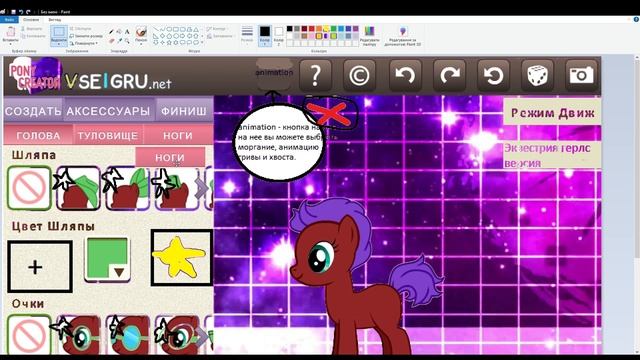Switch to Paint's Основне ribbon tab

click(31, 19)
